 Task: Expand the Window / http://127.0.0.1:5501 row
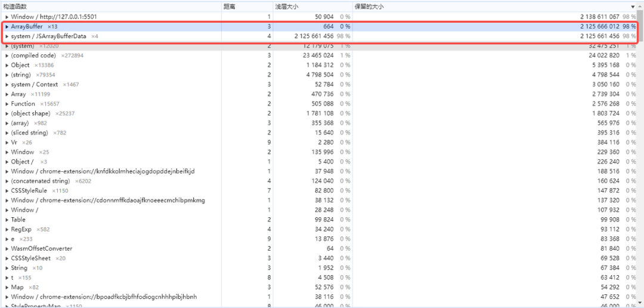(7, 17)
